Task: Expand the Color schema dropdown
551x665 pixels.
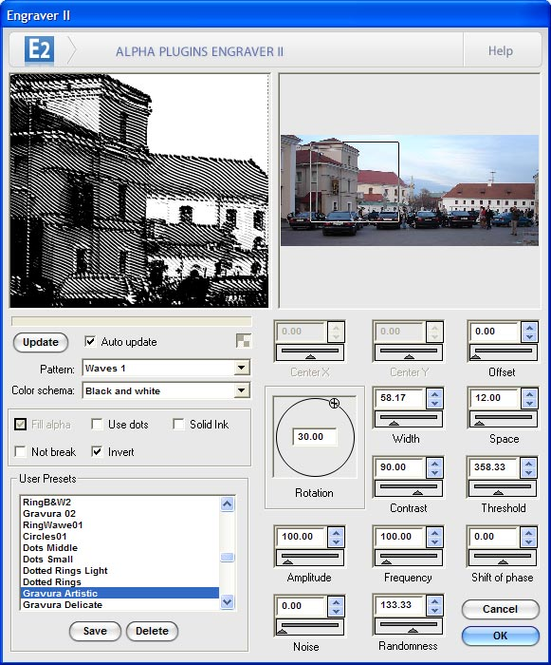Action: 241,390
